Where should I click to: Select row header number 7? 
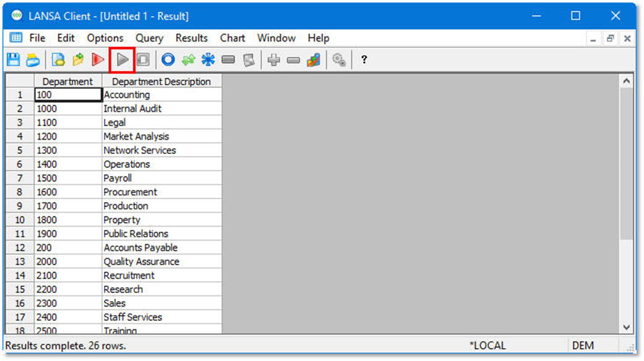point(20,178)
